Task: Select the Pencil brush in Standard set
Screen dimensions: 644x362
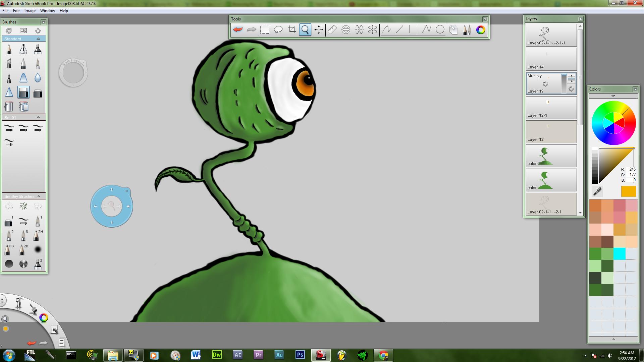Action: 9,49
